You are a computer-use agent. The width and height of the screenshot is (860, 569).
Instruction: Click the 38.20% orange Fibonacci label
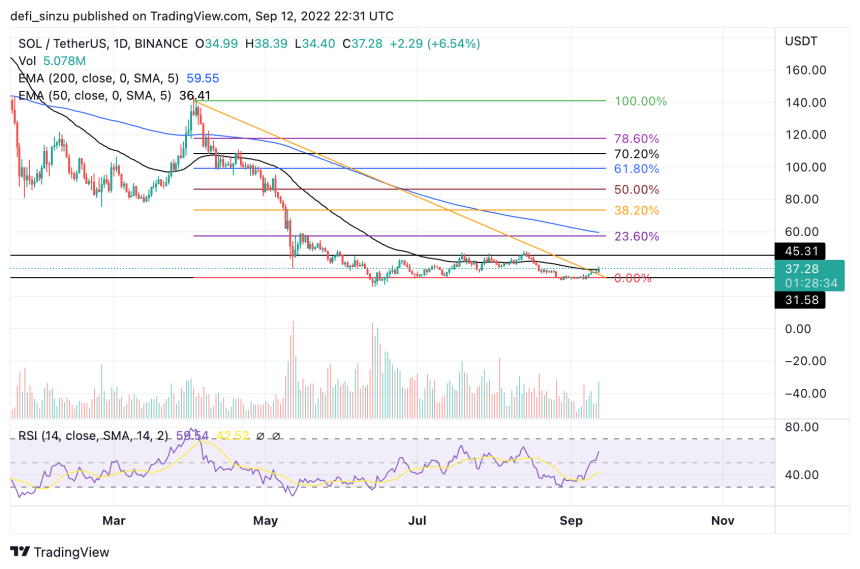637,211
